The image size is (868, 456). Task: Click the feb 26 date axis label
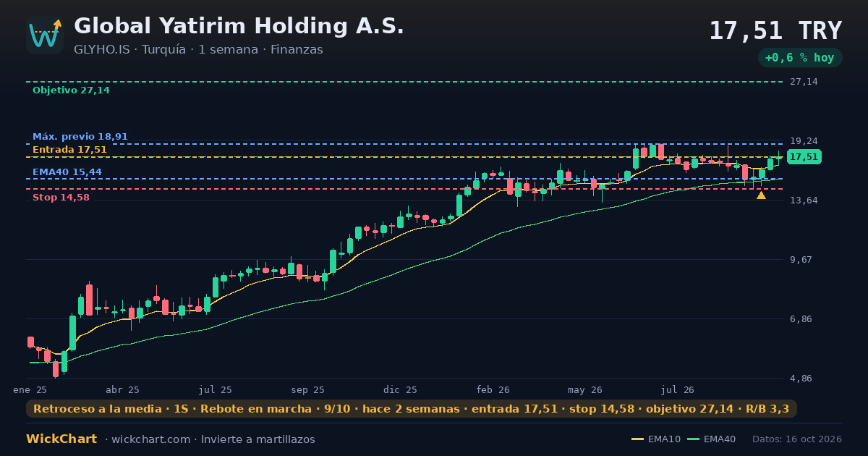493,389
